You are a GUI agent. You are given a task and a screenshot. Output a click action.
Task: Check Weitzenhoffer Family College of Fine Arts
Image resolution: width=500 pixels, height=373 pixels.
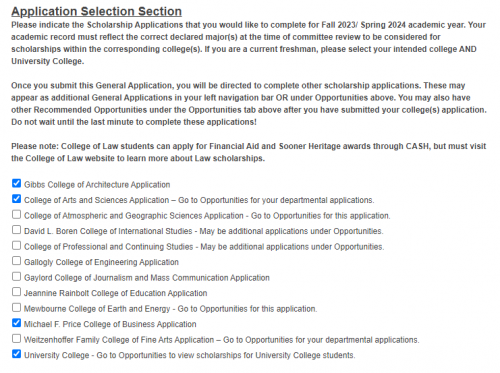[x=16, y=338]
